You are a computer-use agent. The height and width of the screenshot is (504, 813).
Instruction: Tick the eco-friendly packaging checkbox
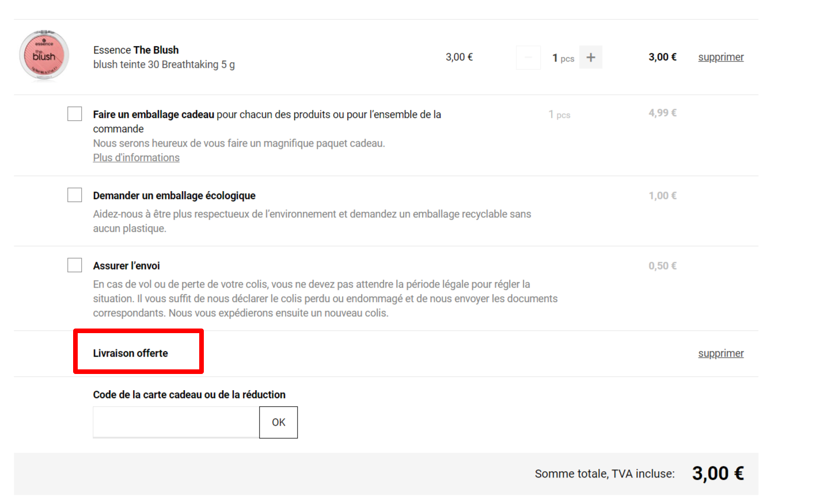pos(75,195)
